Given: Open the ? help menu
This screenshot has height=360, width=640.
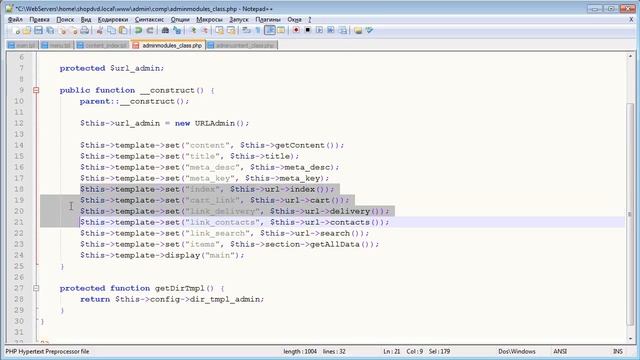Looking at the screenshot, I should coord(309,20).
